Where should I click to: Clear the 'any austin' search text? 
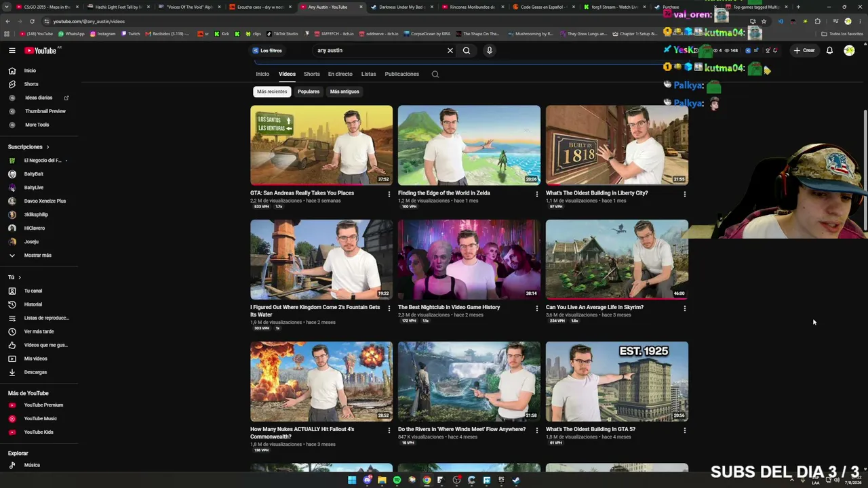point(450,50)
